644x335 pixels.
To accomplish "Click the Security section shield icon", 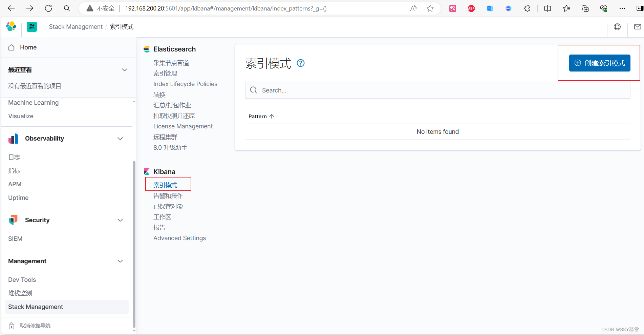I will coord(13,220).
